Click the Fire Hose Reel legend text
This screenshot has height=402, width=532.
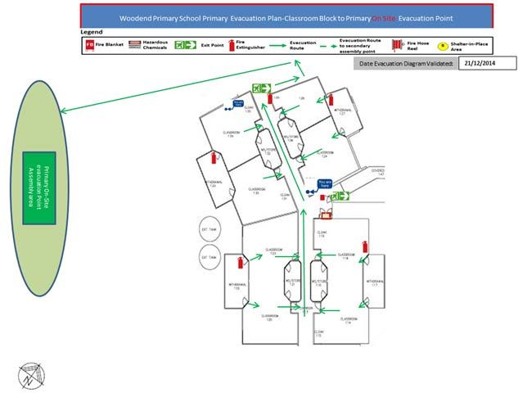click(418, 46)
